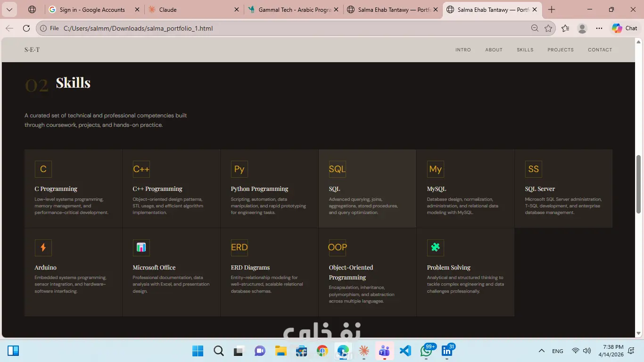Open a new browser tab
The image size is (644, 362).
point(552,9)
